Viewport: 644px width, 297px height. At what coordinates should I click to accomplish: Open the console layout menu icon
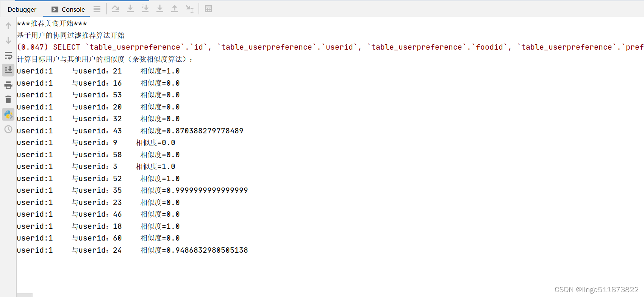click(97, 9)
